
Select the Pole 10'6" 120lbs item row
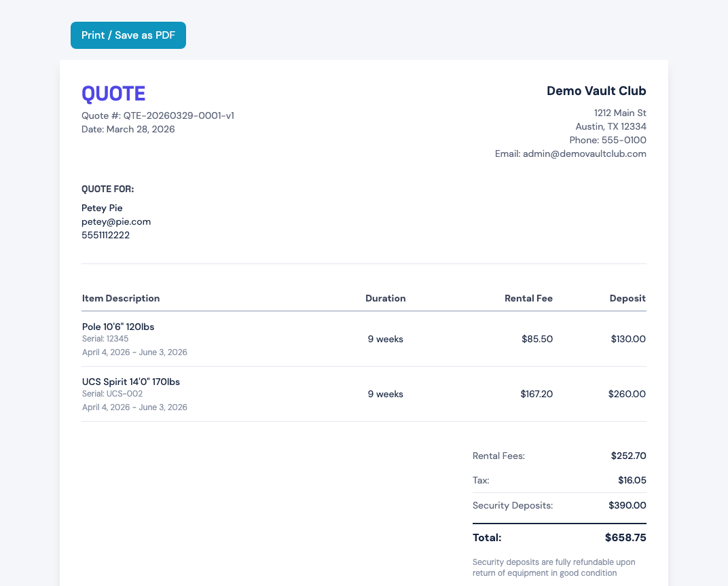(x=364, y=339)
